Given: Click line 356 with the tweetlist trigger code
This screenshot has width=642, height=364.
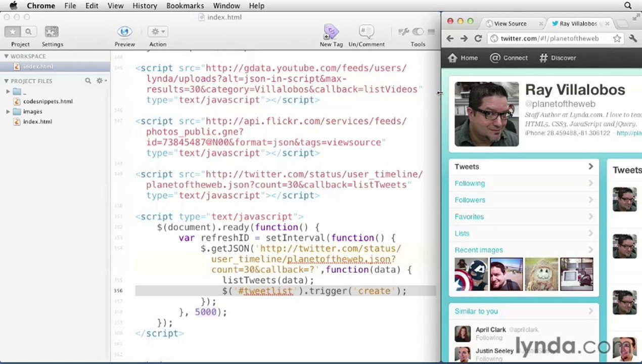Looking at the screenshot, I should (286, 291).
